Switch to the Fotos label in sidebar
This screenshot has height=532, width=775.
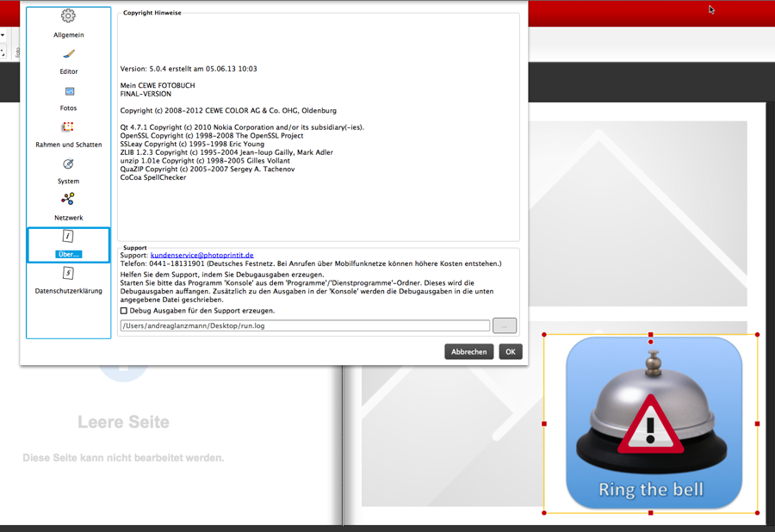tap(68, 108)
